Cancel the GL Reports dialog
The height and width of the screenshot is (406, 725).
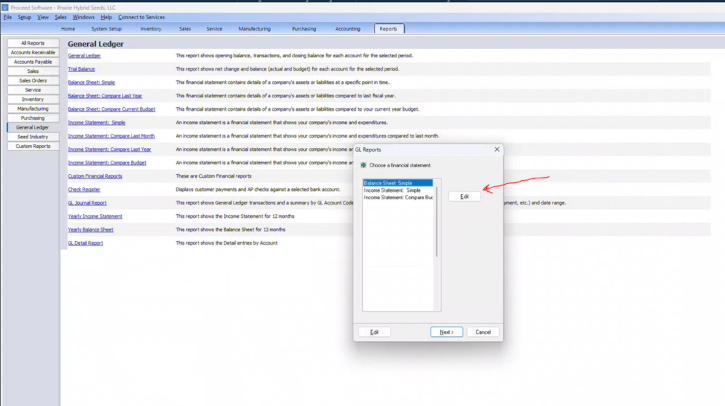[483, 332]
